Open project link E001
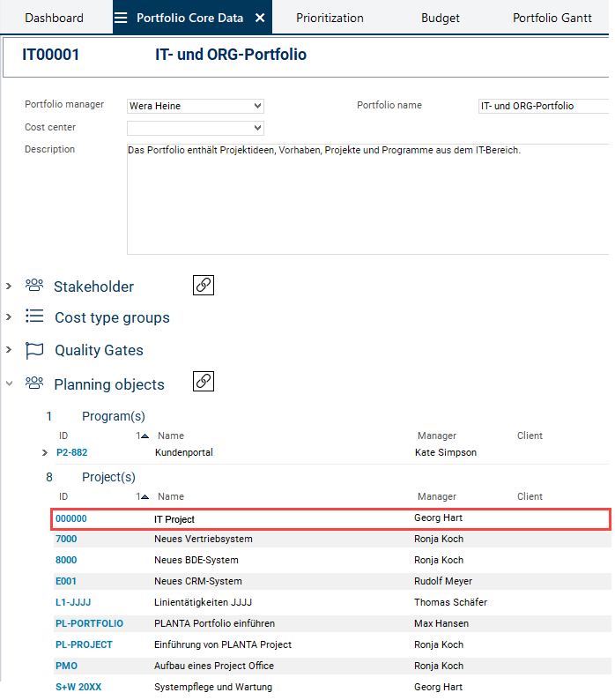This screenshot has width=615, height=700. coord(66,581)
